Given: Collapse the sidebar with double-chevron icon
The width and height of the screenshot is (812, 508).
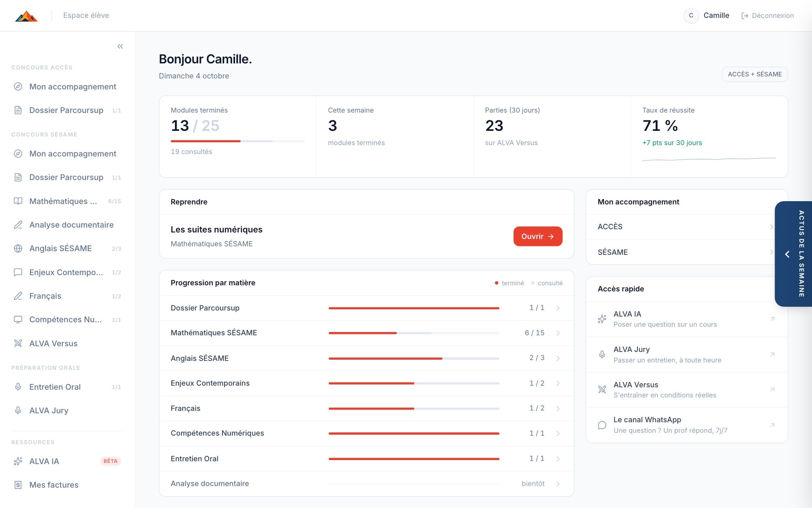Looking at the screenshot, I should click(120, 46).
